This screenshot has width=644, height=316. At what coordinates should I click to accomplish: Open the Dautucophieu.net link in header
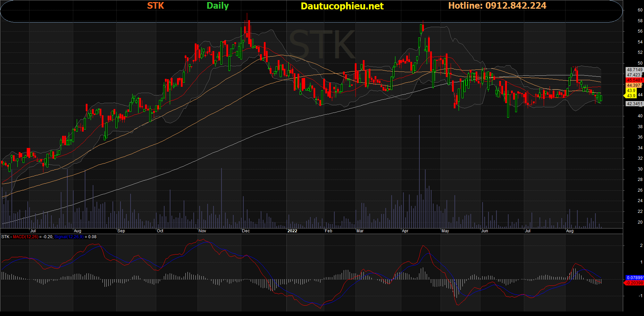tap(342, 6)
